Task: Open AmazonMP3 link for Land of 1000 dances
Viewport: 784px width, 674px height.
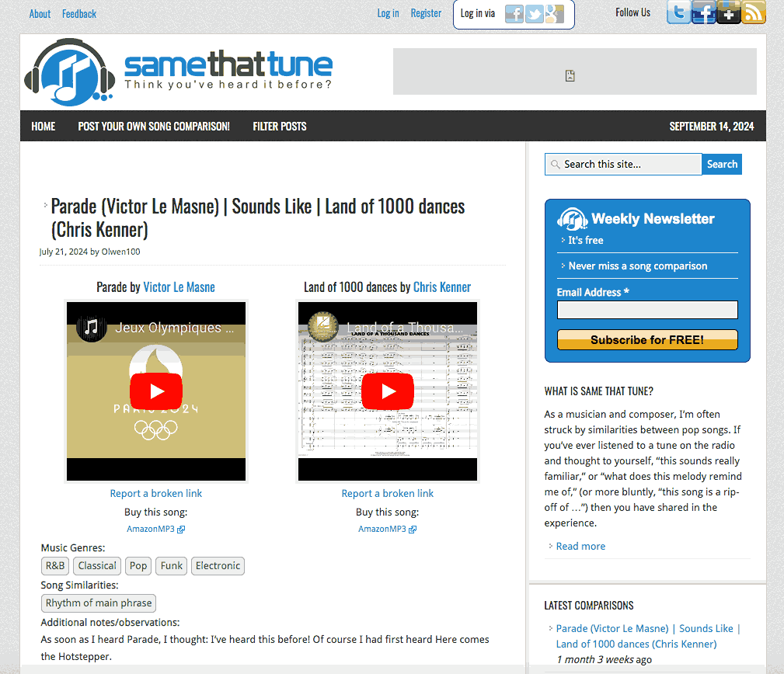Action: (x=382, y=529)
